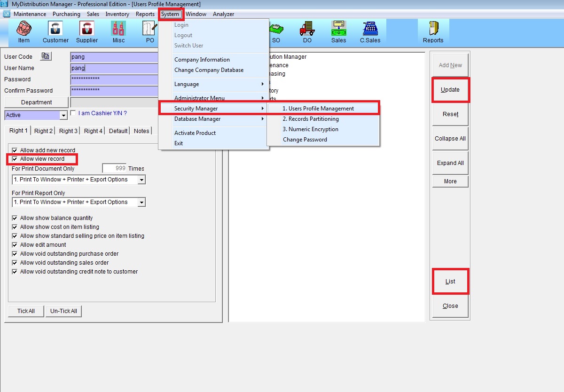Open the Supplier toolbar icon
This screenshot has height=392, width=564.
(x=87, y=32)
